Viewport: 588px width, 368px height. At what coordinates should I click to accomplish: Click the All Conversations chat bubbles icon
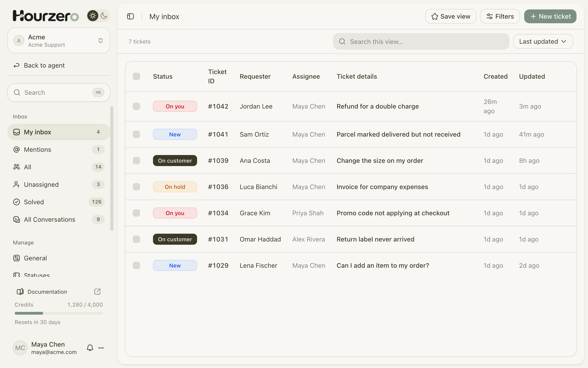(17, 219)
